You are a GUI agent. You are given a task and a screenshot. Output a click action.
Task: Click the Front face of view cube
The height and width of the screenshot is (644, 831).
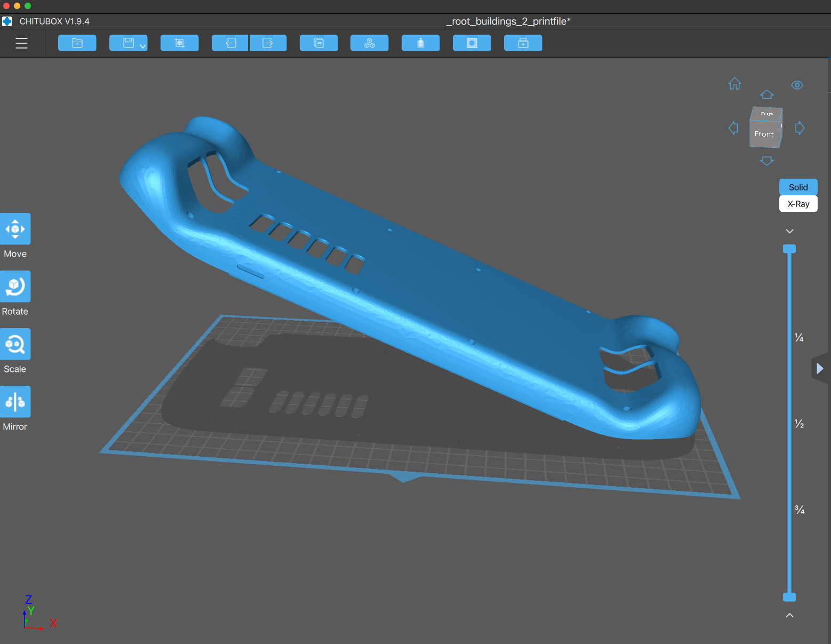[x=764, y=134]
